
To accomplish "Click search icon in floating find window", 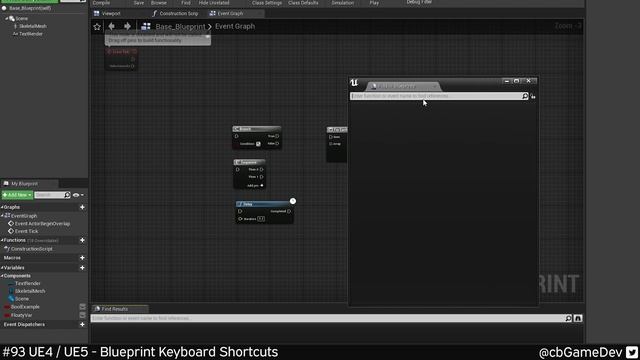I will [x=525, y=96].
